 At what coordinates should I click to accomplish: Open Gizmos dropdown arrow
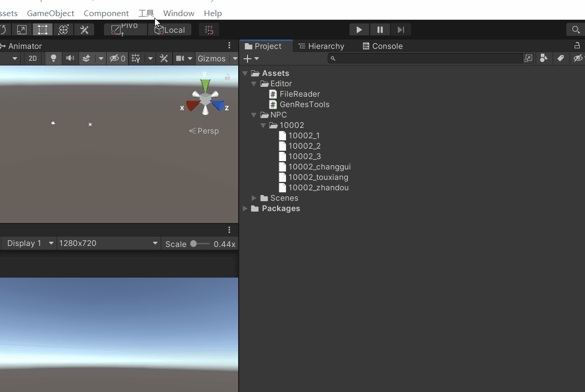235,59
